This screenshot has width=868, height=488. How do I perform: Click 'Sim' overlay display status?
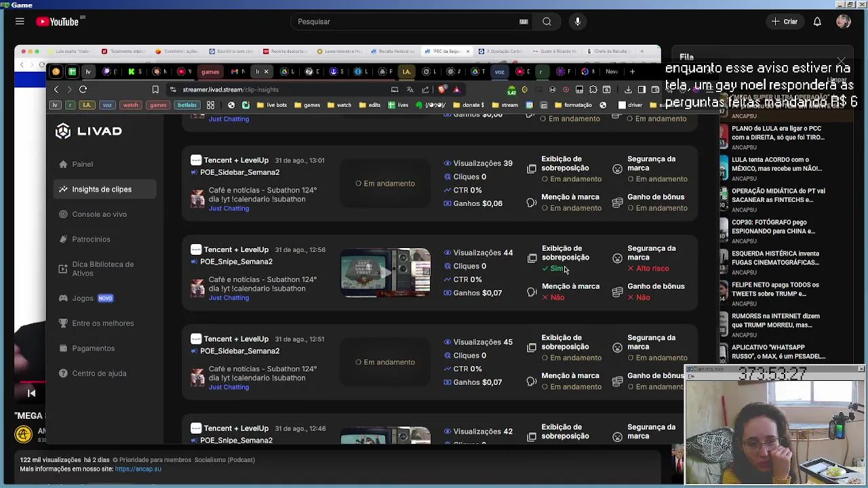coord(553,268)
